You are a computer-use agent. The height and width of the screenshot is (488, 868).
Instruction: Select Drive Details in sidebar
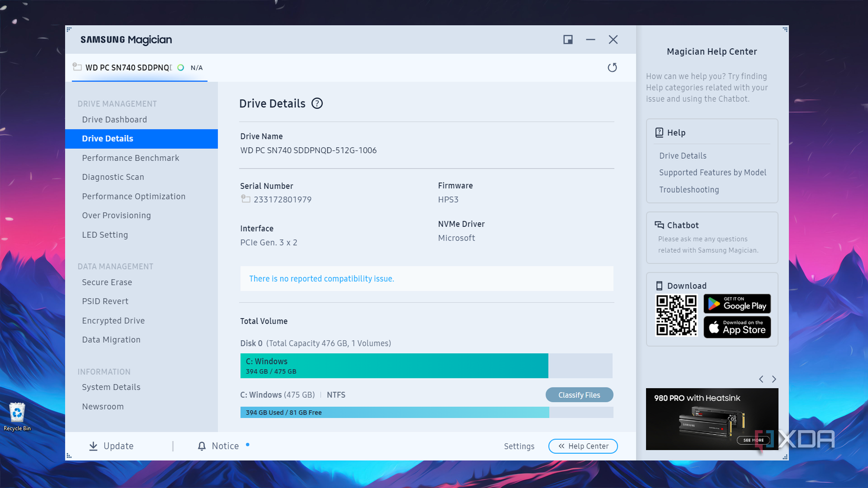[142, 139]
